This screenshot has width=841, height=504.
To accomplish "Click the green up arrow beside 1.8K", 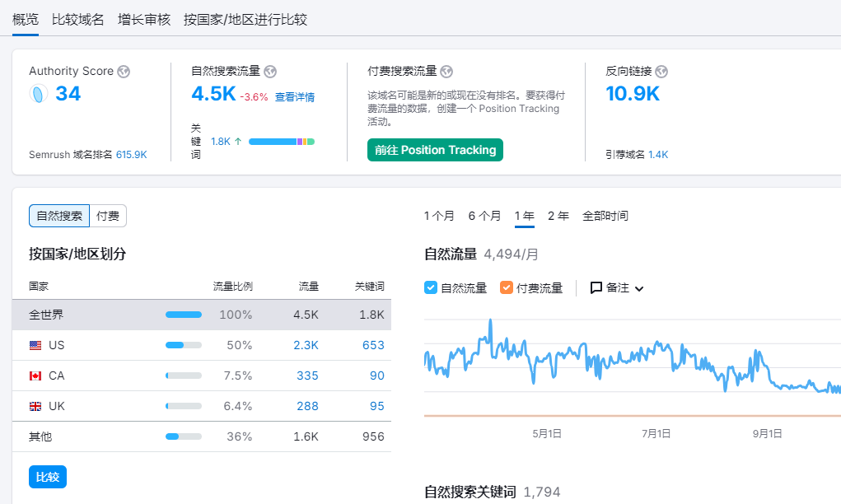I will point(238,142).
